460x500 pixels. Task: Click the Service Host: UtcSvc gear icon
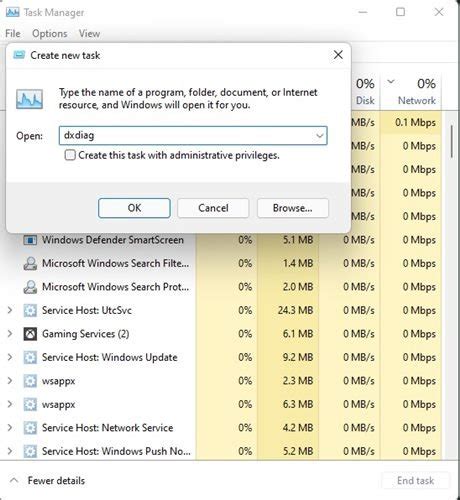pyautogui.click(x=30, y=310)
